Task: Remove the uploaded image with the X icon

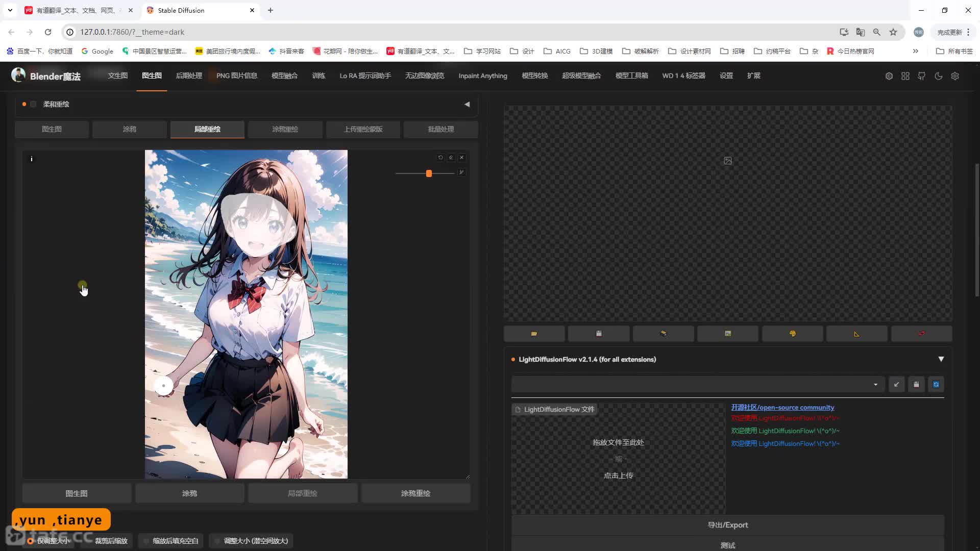Action: (462, 158)
